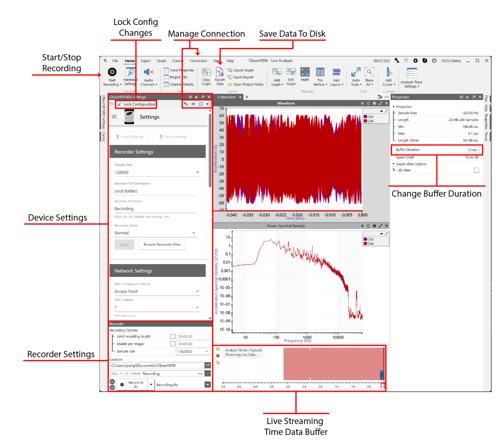The height and width of the screenshot is (448, 504).
Task: Click Browse Recorder Files
Action: pos(162,244)
